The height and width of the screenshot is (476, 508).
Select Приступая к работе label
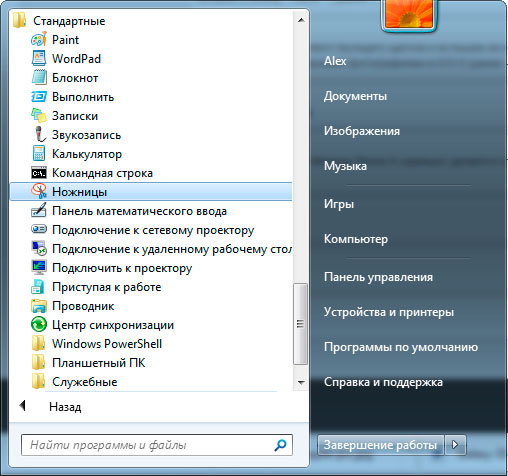[107, 287]
